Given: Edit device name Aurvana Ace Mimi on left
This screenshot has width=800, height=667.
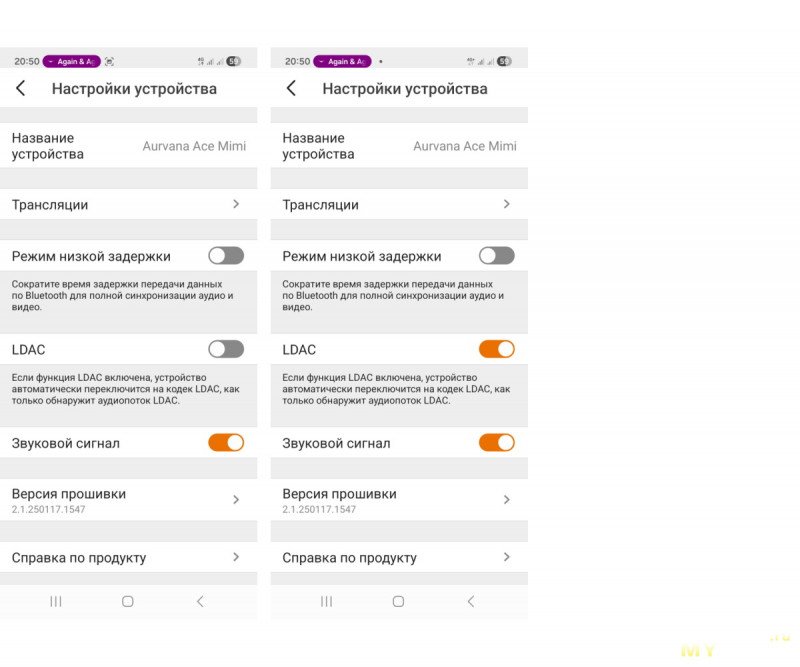Looking at the screenshot, I should point(194,146).
